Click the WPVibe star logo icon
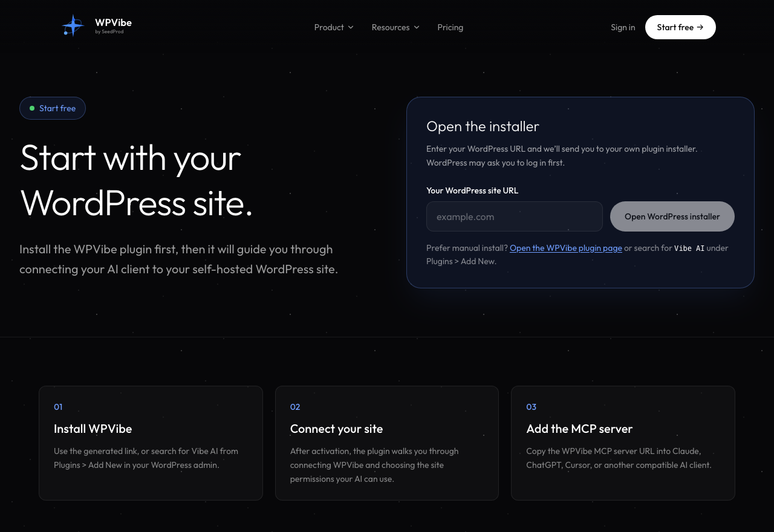774x532 pixels. click(x=73, y=26)
